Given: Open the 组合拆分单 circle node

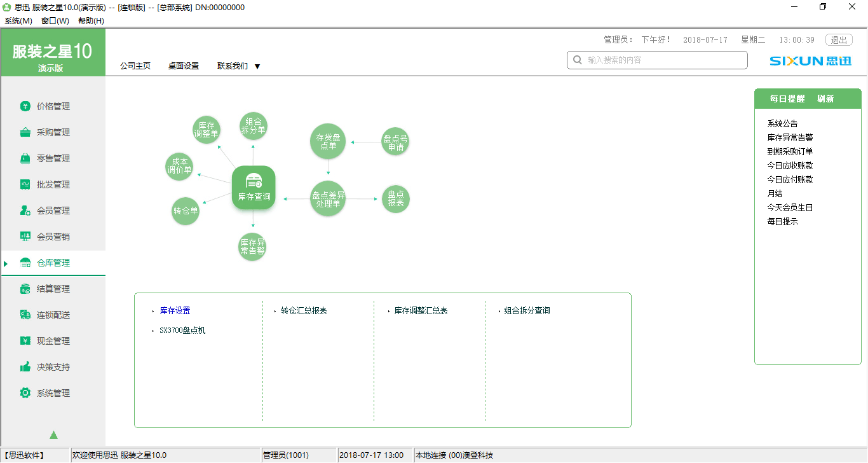Looking at the screenshot, I should [x=253, y=125].
